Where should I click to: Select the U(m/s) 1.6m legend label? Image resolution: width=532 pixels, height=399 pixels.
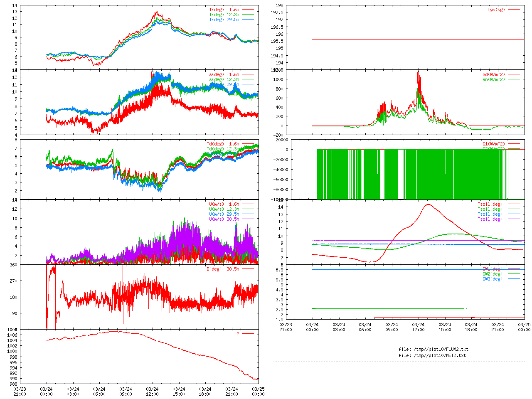coord(224,204)
